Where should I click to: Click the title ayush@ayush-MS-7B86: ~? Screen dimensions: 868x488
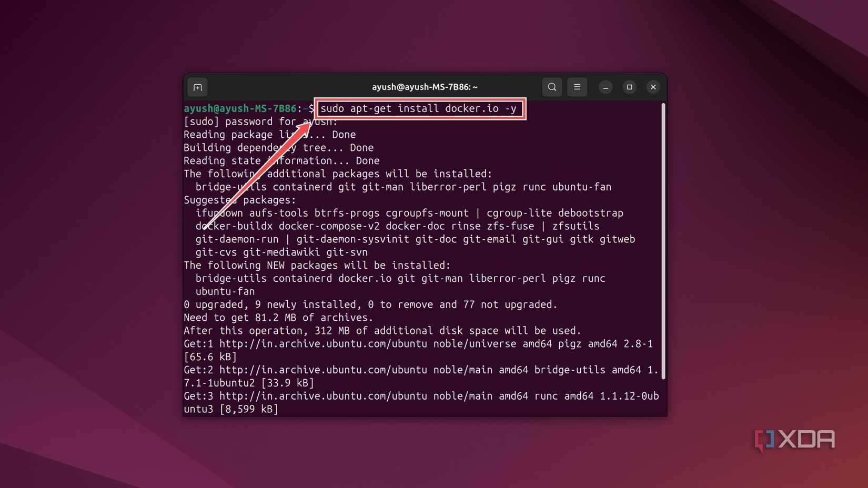pos(425,87)
